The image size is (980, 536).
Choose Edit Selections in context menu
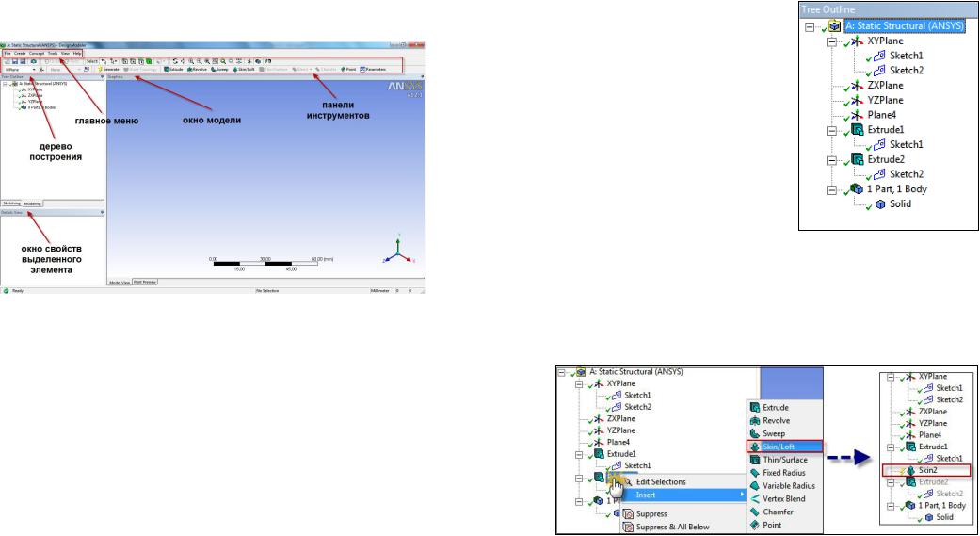tap(661, 481)
